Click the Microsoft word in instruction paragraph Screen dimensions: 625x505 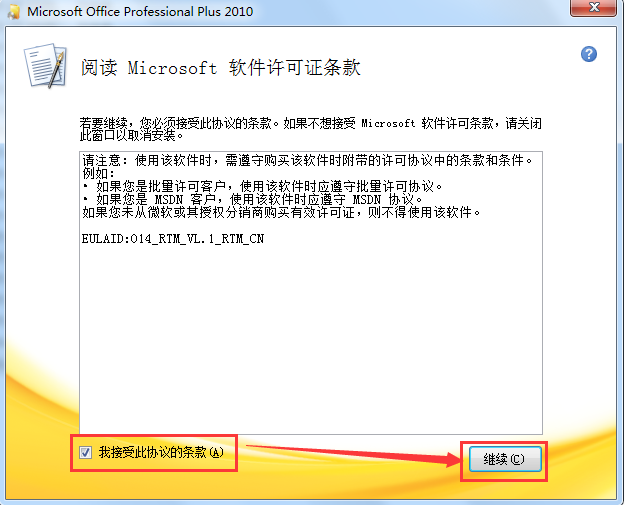[388, 124]
